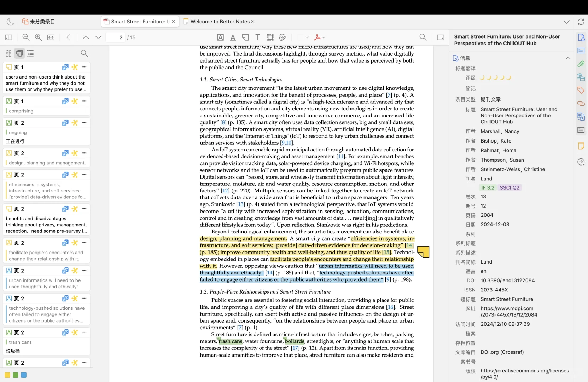
Task: Jump to Abstract section in side navigation
Action: pos(581,51)
